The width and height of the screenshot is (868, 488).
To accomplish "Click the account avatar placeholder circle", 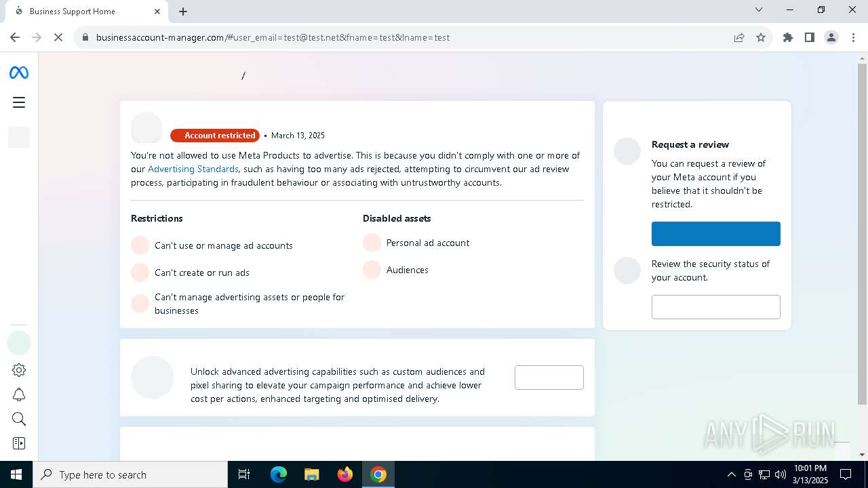I will pos(146,129).
